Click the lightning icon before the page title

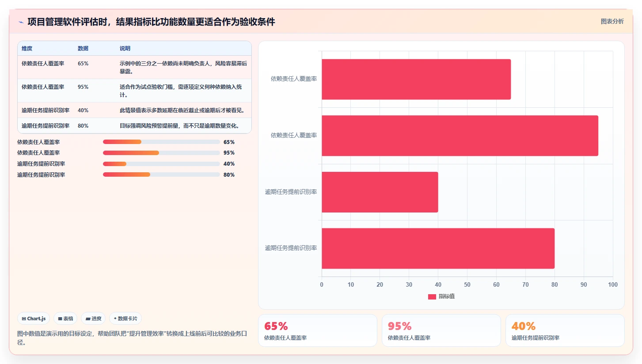[x=21, y=22]
